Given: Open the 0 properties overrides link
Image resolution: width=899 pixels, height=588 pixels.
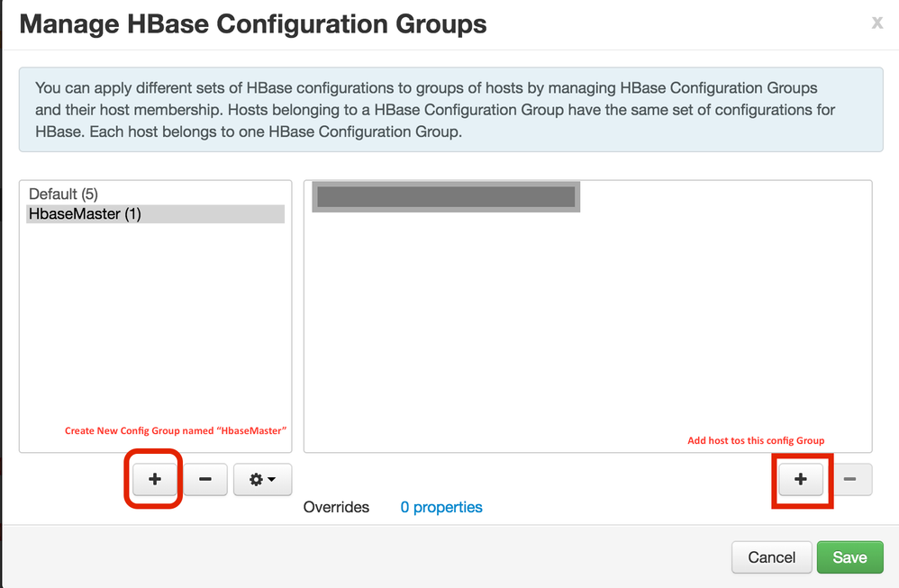Looking at the screenshot, I should point(441,507).
